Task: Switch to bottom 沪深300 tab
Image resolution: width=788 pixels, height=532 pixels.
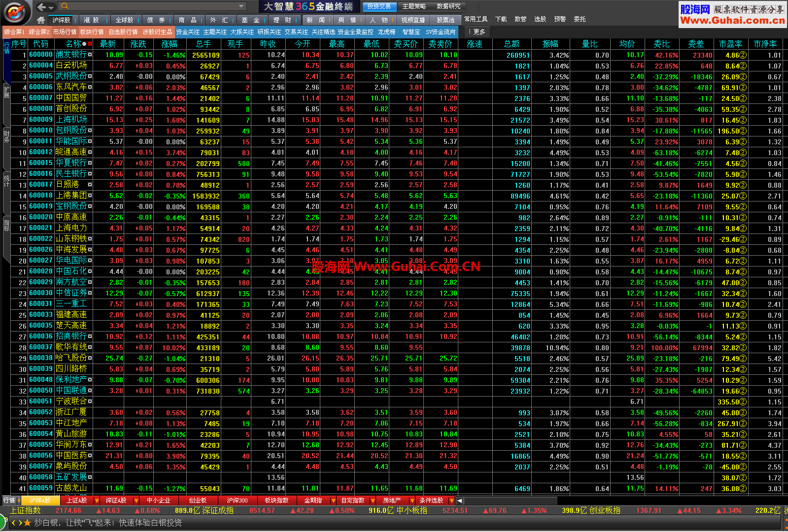Action: (237, 500)
